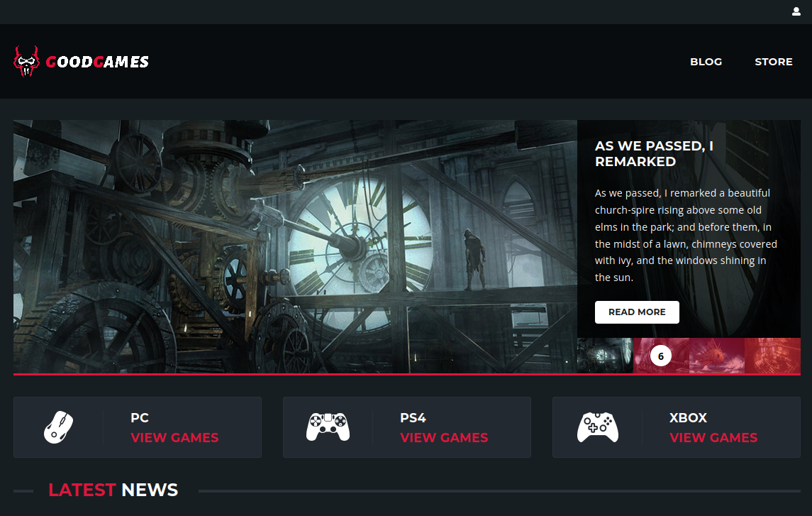The height and width of the screenshot is (516, 812).
Task: Click the clock tower hero image
Action: click(295, 246)
